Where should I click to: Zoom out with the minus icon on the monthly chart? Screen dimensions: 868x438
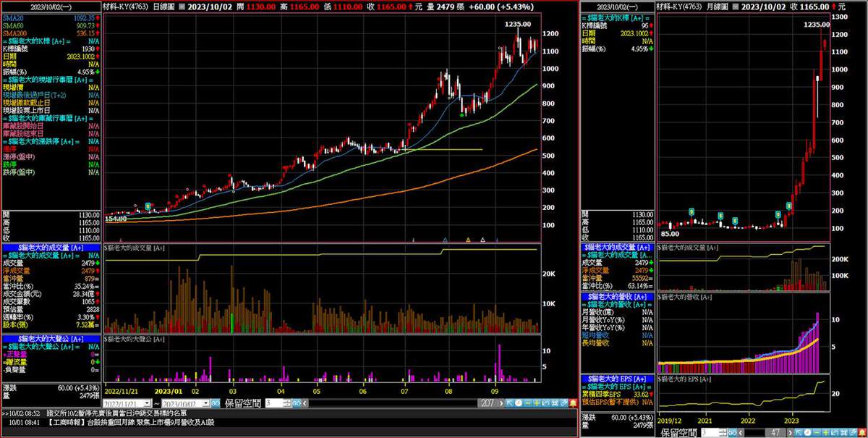(815, 432)
